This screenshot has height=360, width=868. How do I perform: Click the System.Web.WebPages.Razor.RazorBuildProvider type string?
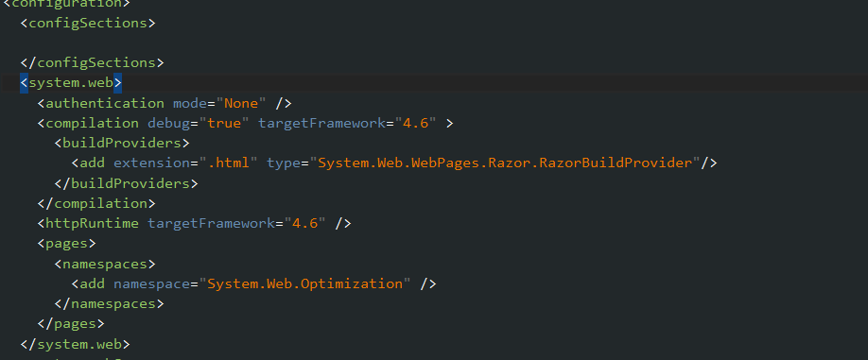tap(504, 163)
